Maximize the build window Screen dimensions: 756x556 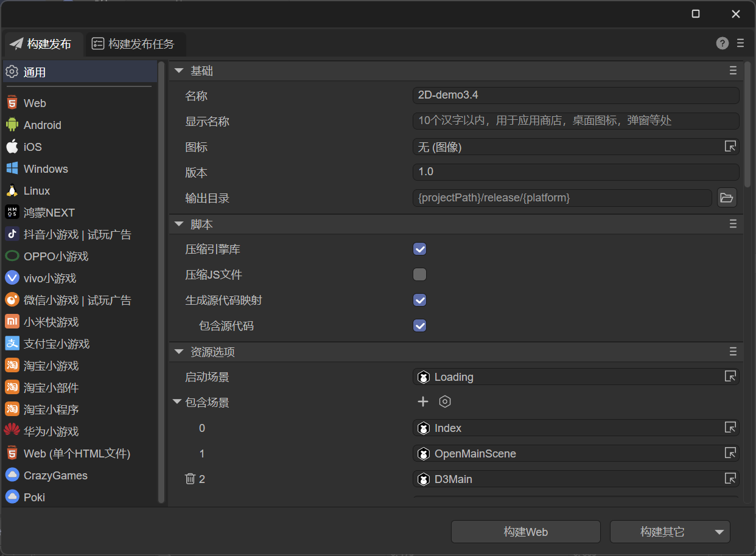coord(696,14)
